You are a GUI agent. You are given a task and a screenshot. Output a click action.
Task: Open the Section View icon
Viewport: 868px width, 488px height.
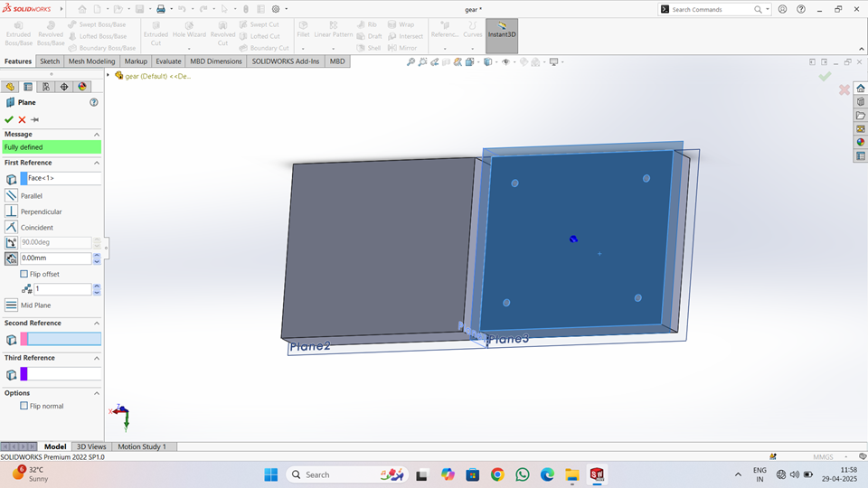tap(446, 62)
